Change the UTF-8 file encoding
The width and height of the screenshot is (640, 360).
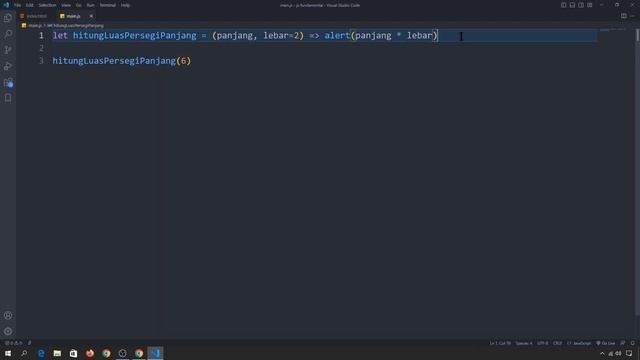click(543, 343)
